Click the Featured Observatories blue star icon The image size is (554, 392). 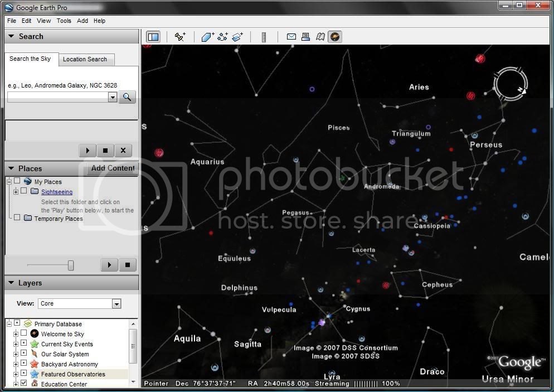pyautogui.click(x=34, y=374)
